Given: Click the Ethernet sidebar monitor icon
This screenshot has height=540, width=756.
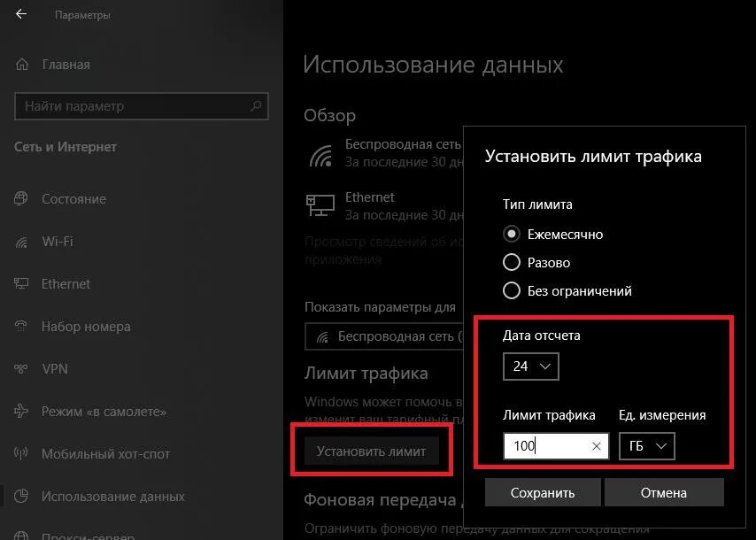Looking at the screenshot, I should (21, 283).
